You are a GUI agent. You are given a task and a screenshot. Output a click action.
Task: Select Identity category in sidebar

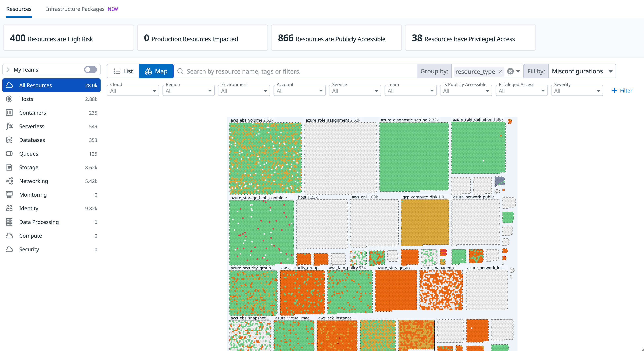pos(51,208)
